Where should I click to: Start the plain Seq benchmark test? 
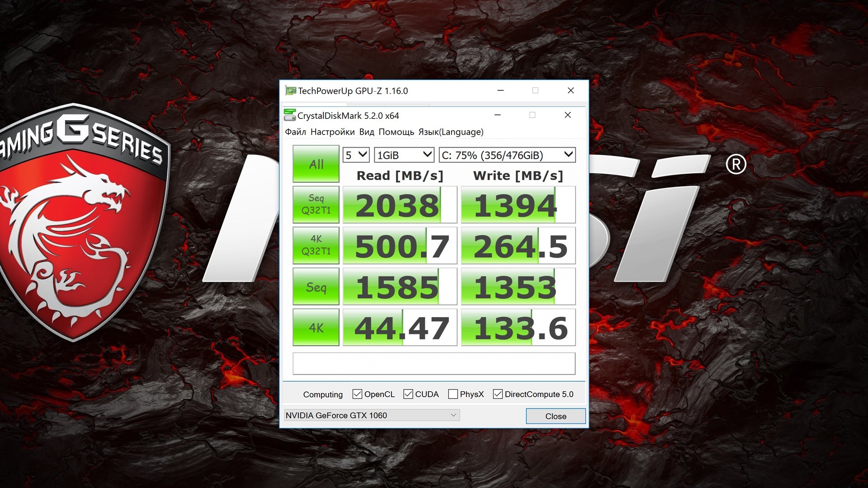point(316,286)
